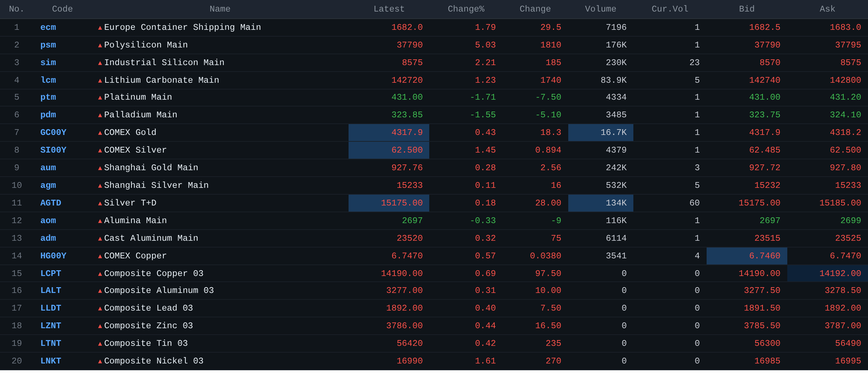Click the Cur.Vol column header
The height and width of the screenshot is (375, 868).
[x=670, y=9]
